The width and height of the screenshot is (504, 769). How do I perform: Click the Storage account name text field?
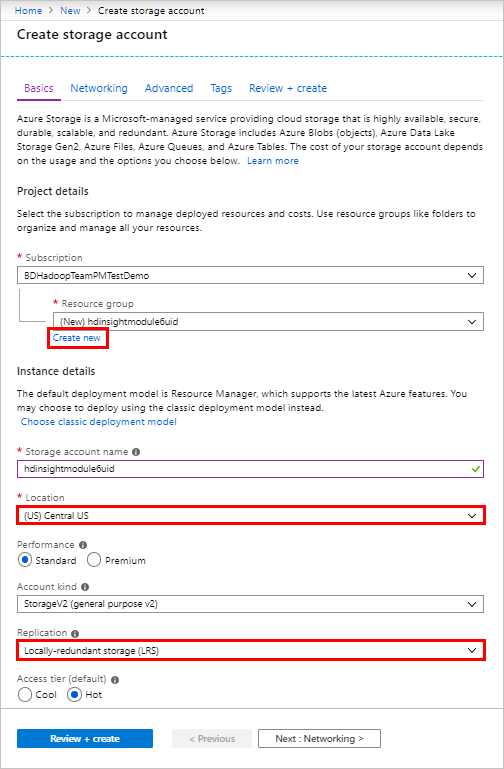[251, 469]
